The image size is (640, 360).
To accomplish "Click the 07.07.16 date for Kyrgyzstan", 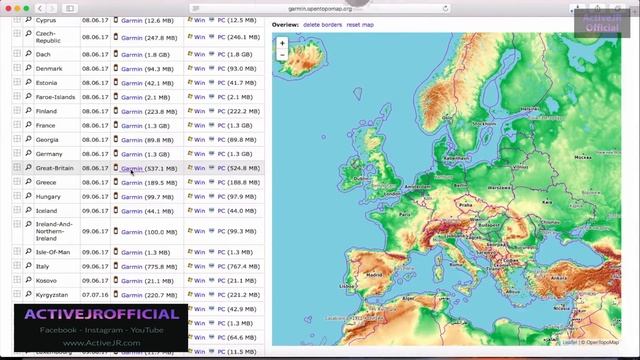I will click(x=95, y=295).
